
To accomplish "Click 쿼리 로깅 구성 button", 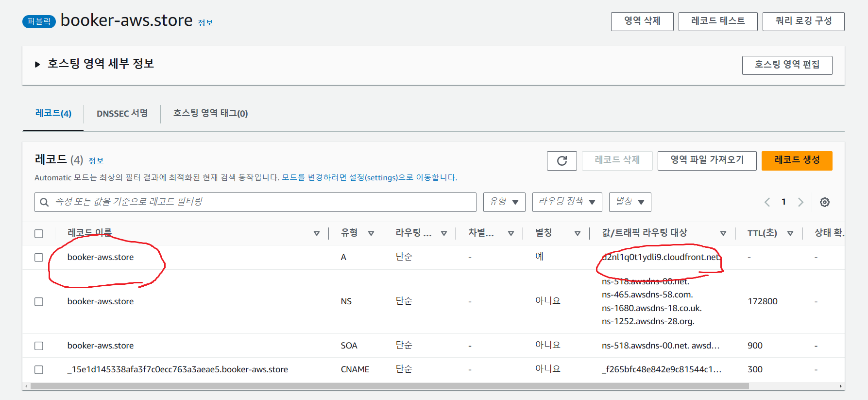I will 803,21.
